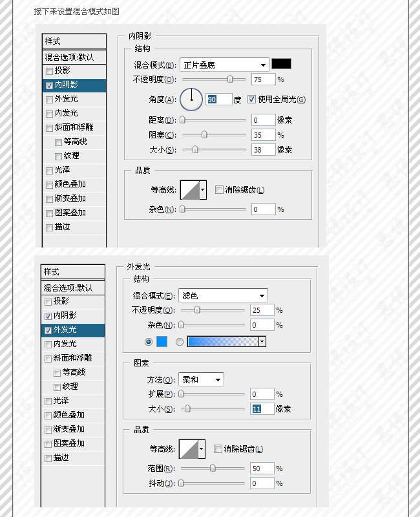
Task: Click the 杂色 slider handle in 内阴影 dialog
Action: 182,209
